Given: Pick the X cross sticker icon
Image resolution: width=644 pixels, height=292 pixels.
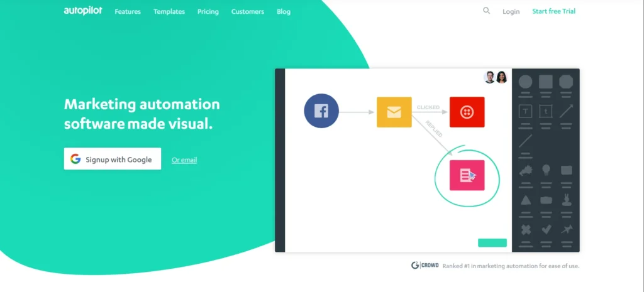Looking at the screenshot, I should tap(526, 230).
